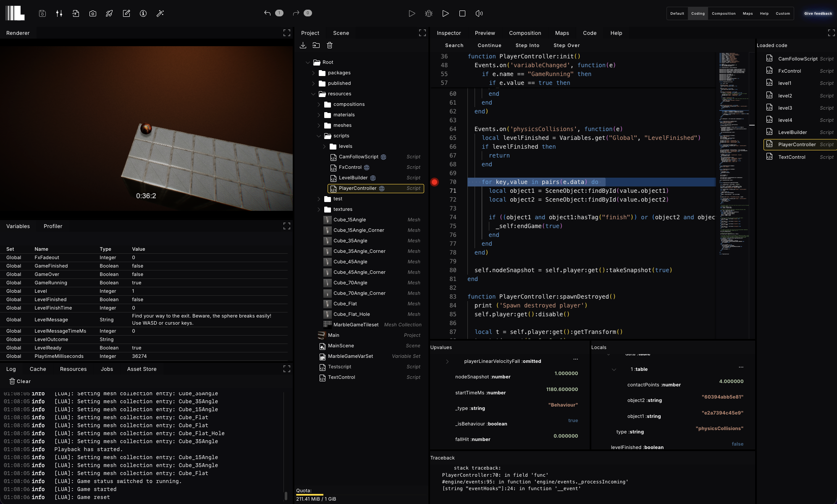Expand the levels folder under scripts
Viewport: 837px width, 504px height.
tap(324, 146)
